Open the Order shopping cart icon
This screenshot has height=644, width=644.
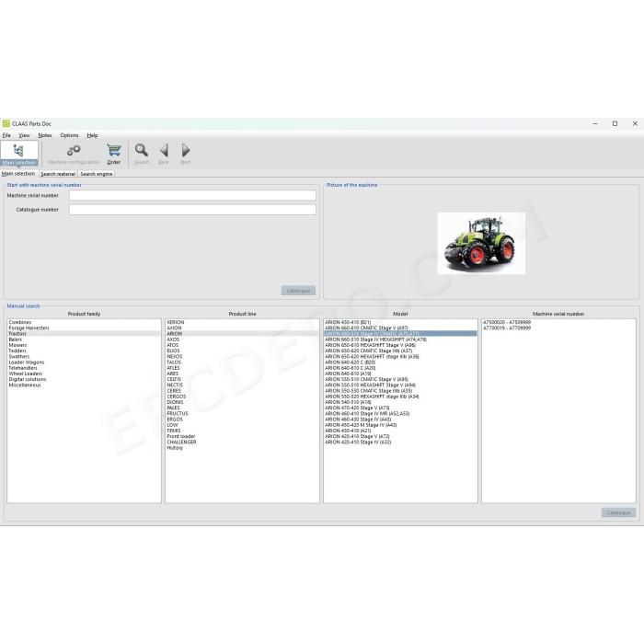(x=114, y=154)
